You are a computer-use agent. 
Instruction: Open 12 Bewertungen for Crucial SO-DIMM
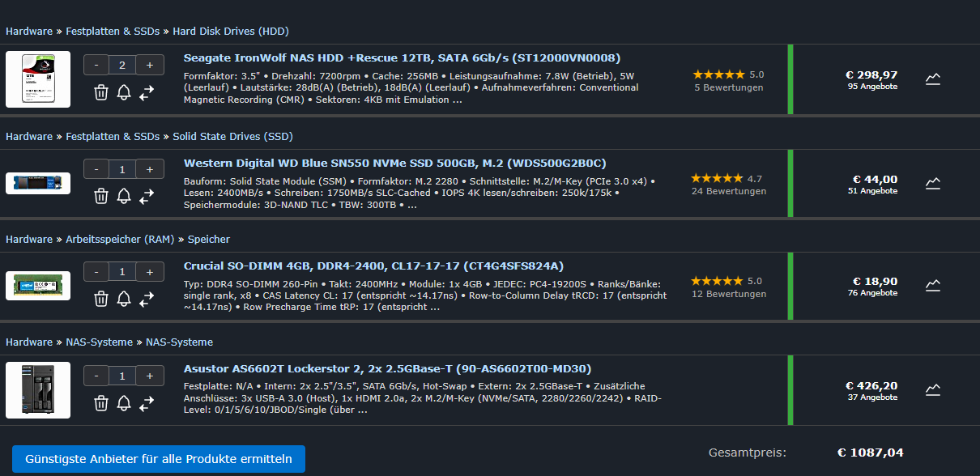pos(729,294)
